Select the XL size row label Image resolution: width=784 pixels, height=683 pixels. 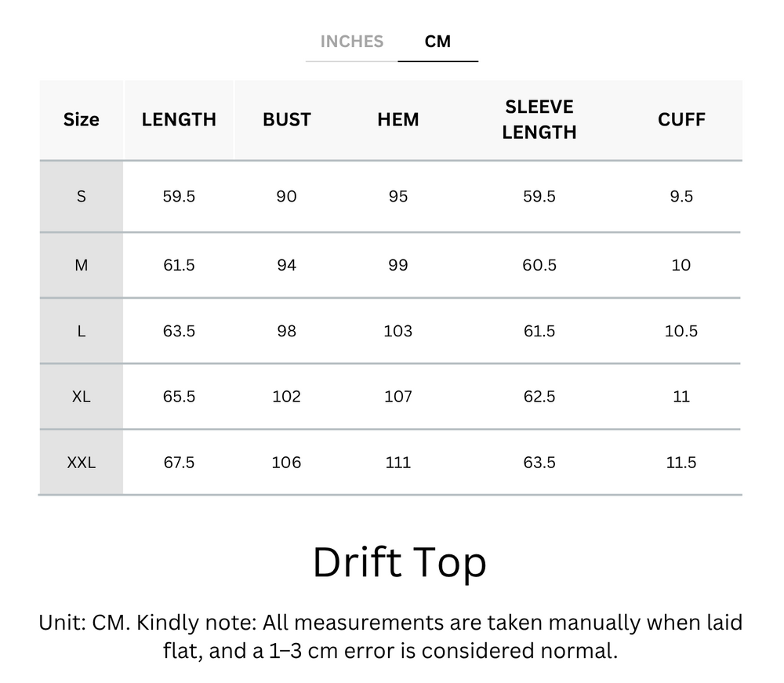click(81, 396)
